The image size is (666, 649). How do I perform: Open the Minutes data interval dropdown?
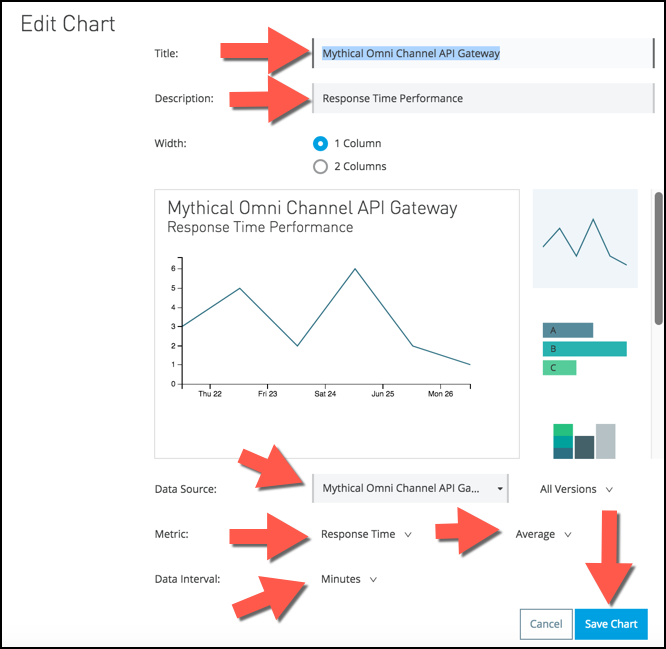coord(349,579)
